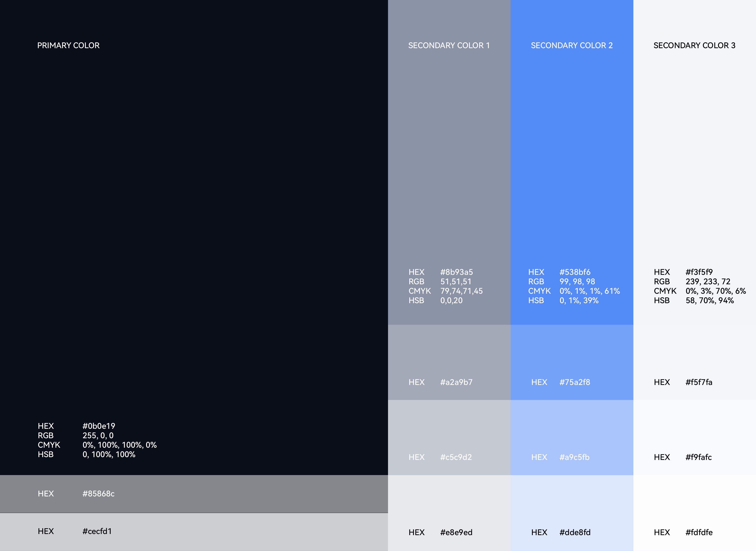Click the #f5f7fa hex value text

pyautogui.click(x=699, y=382)
